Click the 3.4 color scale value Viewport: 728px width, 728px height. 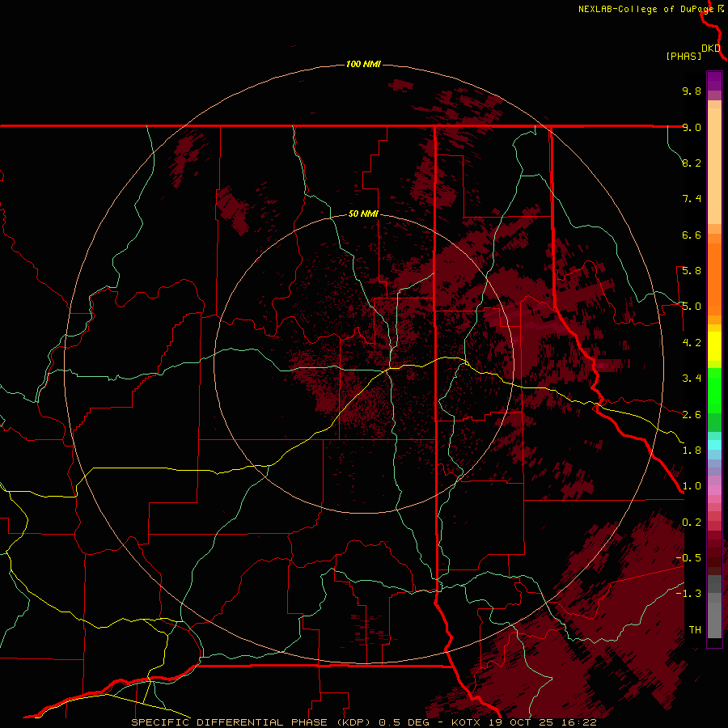coord(692,379)
